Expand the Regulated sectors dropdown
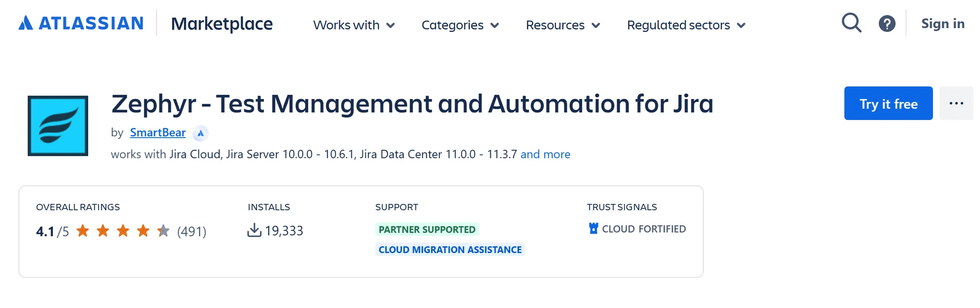The height and width of the screenshot is (308, 980). [x=687, y=25]
